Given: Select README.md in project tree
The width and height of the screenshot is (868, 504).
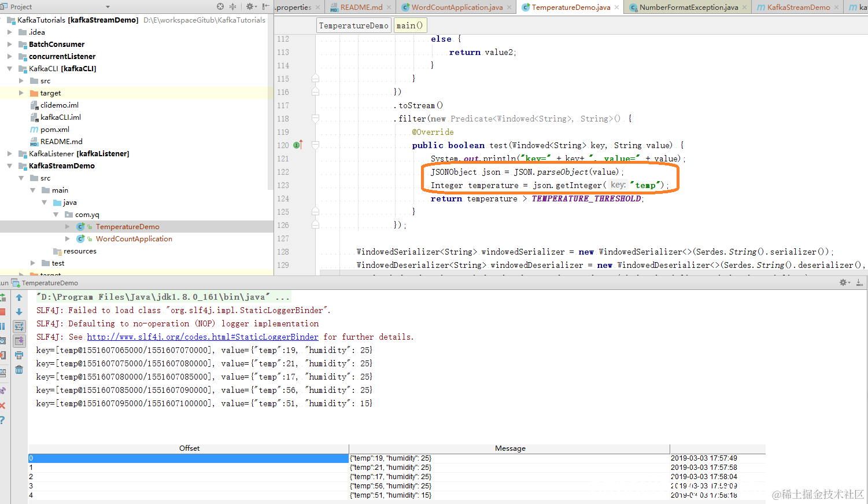Looking at the screenshot, I should (x=61, y=142).
